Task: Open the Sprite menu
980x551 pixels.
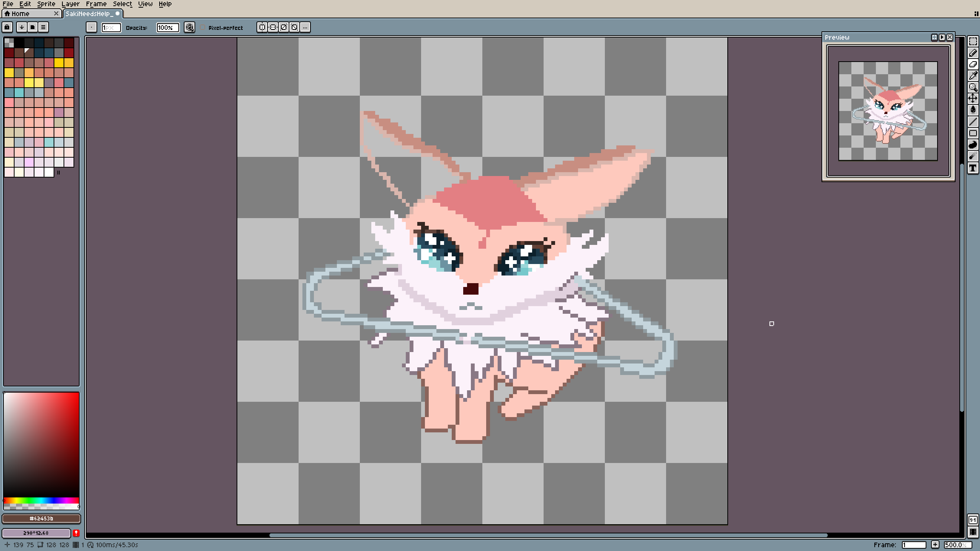Action: pos(46,4)
